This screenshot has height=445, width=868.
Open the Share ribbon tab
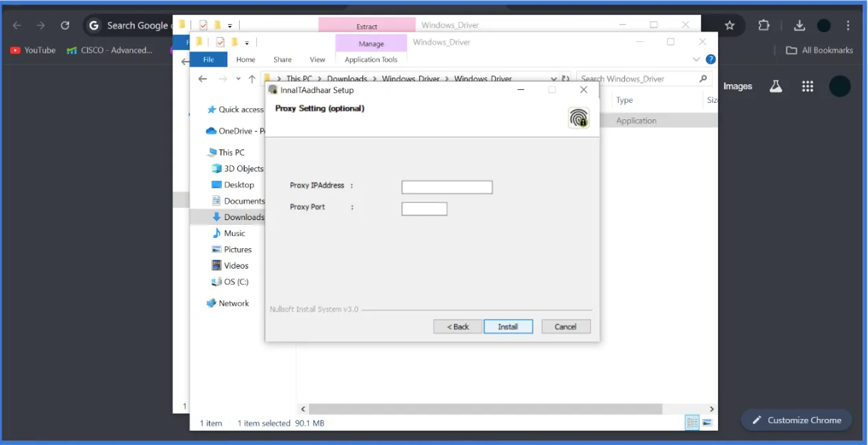coord(282,60)
